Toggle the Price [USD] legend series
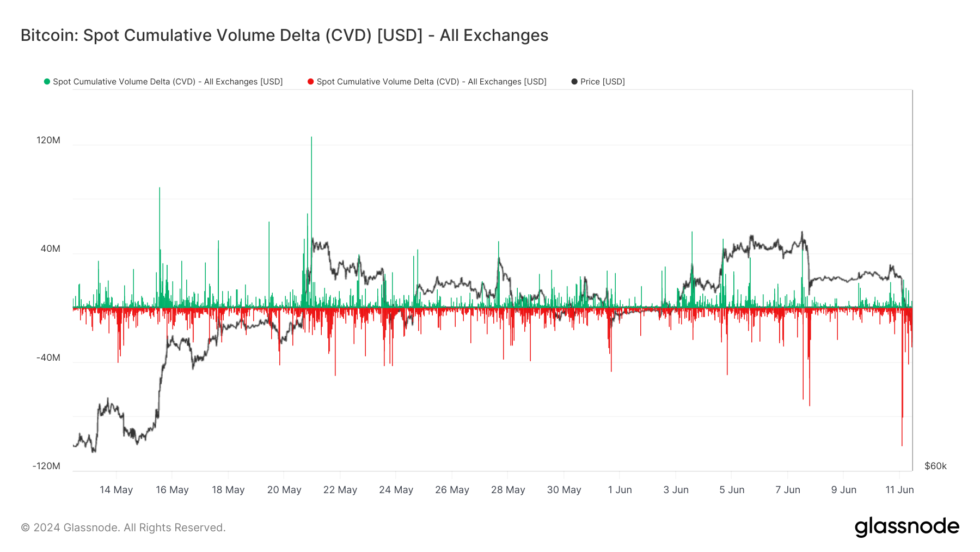Image resolution: width=980 pixels, height=552 pixels. (602, 82)
